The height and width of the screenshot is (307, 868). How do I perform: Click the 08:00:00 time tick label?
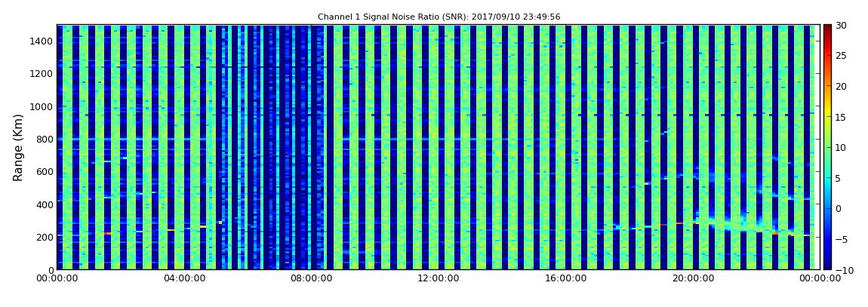(310, 279)
